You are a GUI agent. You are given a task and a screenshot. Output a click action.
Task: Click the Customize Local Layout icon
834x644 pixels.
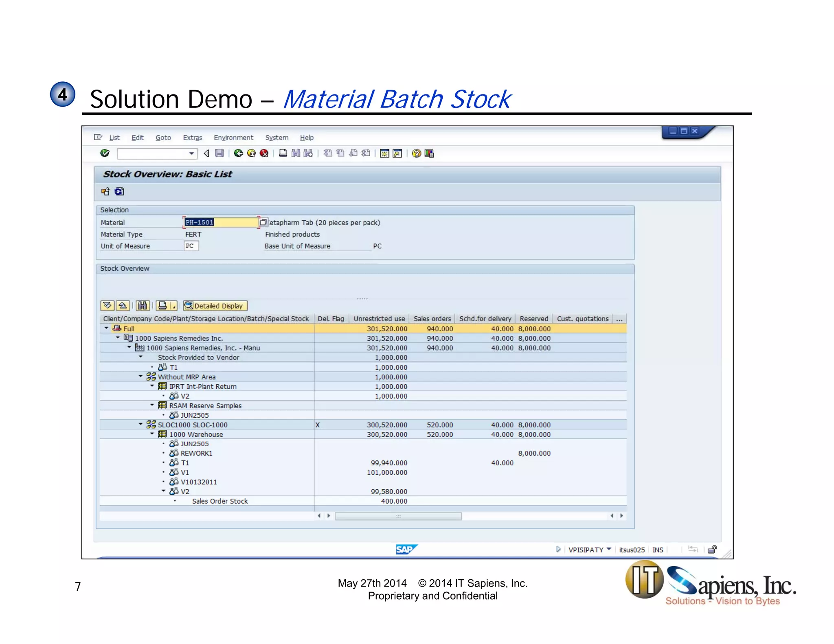[x=429, y=153]
